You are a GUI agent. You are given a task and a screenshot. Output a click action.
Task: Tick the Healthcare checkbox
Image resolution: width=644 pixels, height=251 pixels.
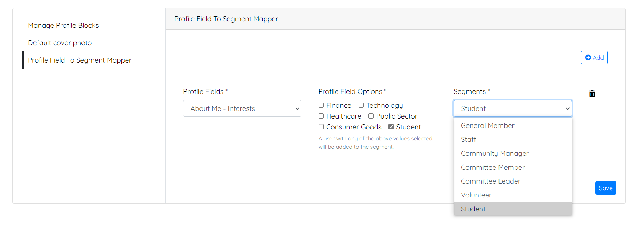[321, 116]
